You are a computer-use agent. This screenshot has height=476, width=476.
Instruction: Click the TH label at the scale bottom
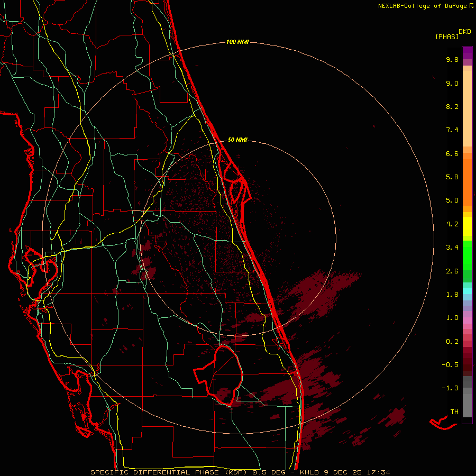pos(454,412)
